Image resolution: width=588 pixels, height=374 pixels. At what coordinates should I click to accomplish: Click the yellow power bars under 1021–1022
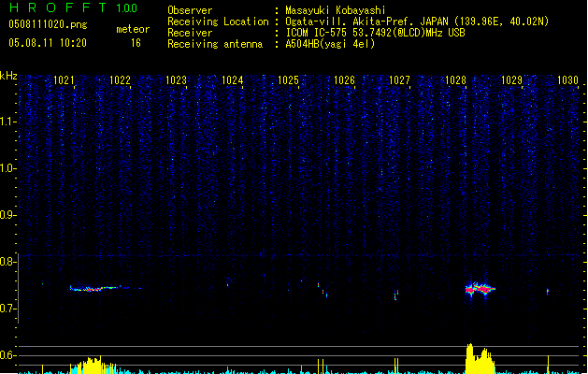(x=93, y=365)
